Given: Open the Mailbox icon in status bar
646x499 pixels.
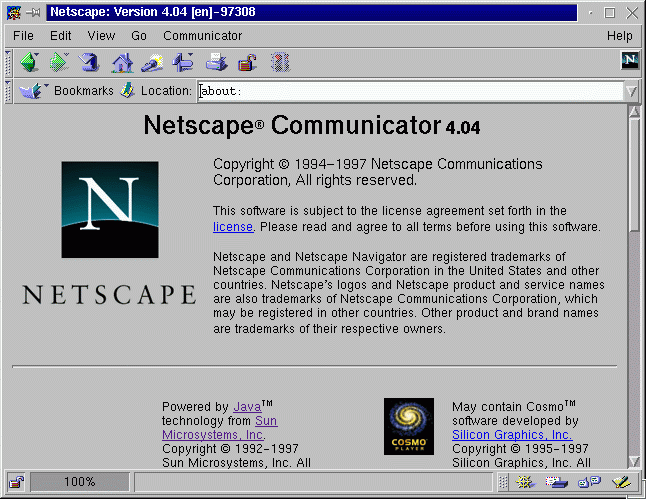Looking at the screenshot, I should [558, 482].
